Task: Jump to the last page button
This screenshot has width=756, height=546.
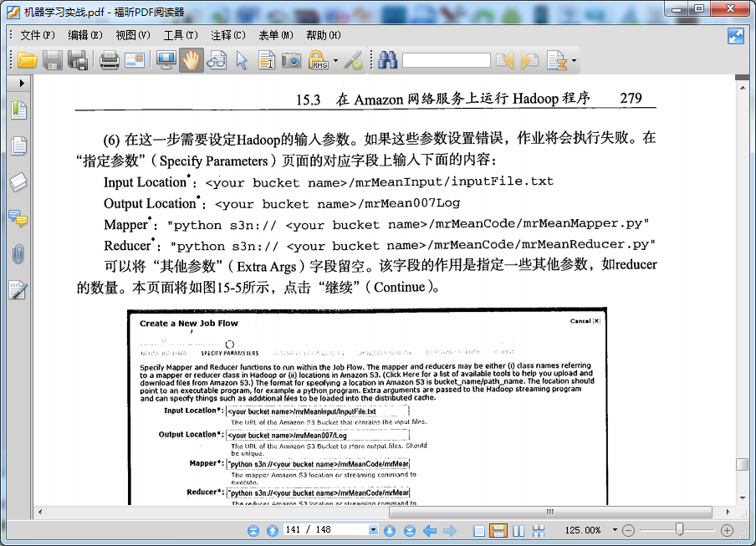Action: coord(410,530)
